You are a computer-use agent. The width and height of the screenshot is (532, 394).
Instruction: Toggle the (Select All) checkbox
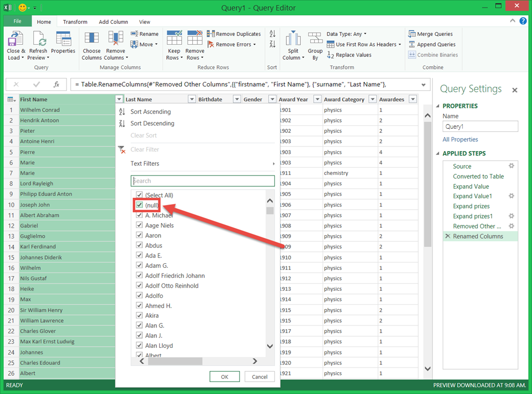(139, 195)
